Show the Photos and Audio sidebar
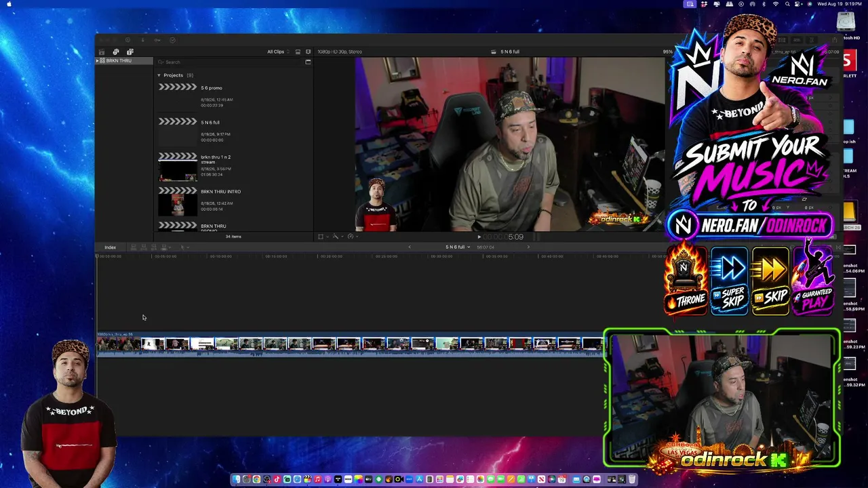Screen dimensions: 868x488 [x=116, y=52]
